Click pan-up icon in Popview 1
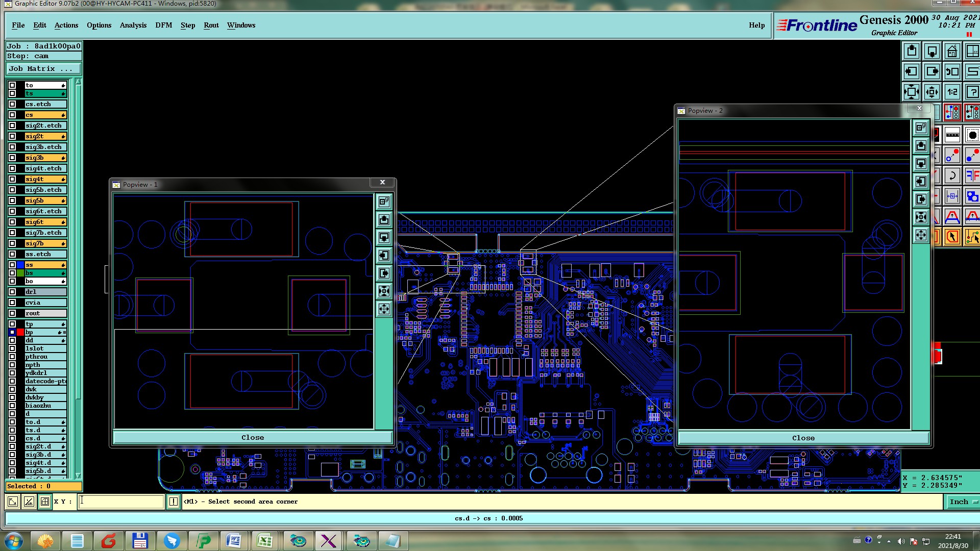 [x=384, y=220]
